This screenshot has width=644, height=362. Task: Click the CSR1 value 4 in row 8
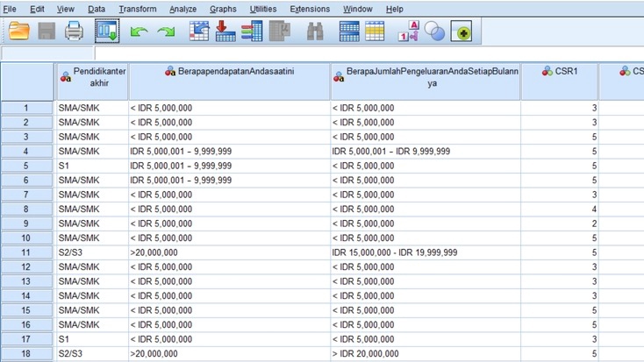(x=560, y=209)
